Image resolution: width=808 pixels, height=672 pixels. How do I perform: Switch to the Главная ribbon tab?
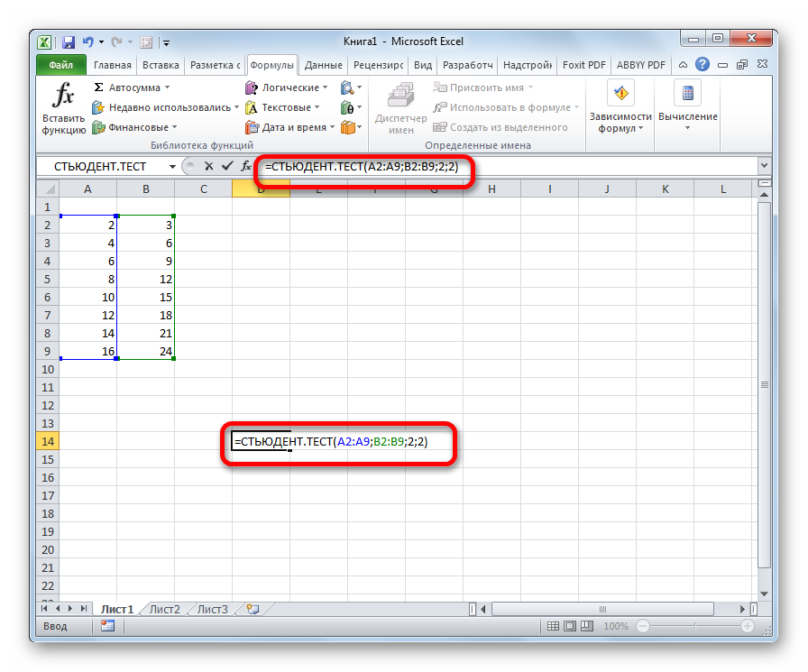(113, 65)
